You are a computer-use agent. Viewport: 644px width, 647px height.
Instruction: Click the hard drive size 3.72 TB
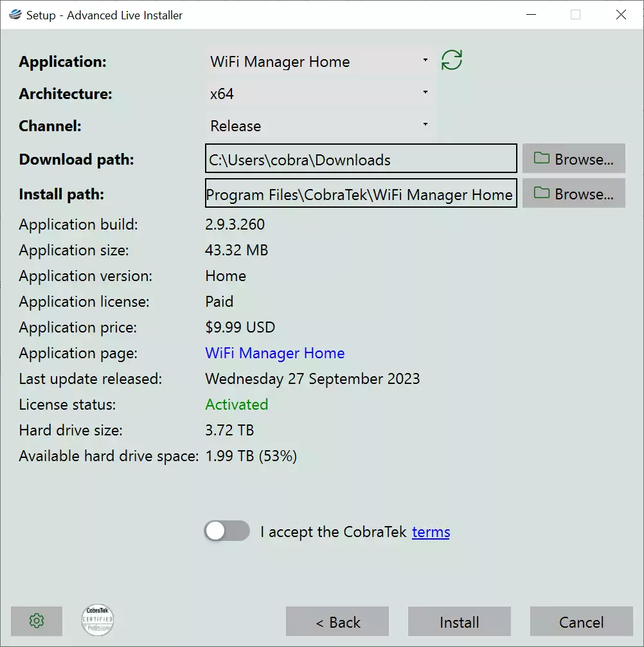click(229, 430)
